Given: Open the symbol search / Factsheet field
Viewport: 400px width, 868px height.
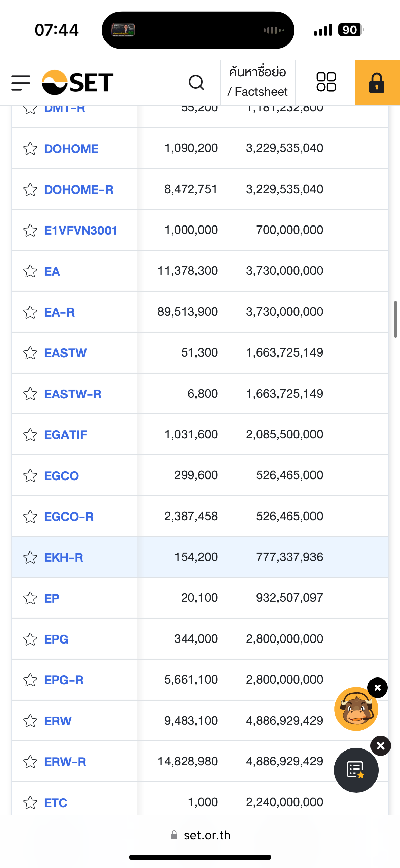Looking at the screenshot, I should pyautogui.click(x=258, y=82).
